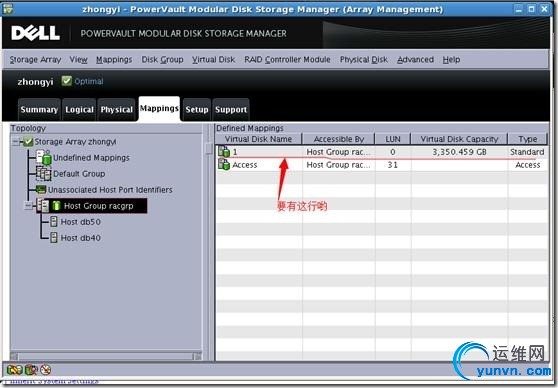Click the Topology scrollbar right arrow
This screenshot has height=388, width=558.
tap(198, 356)
